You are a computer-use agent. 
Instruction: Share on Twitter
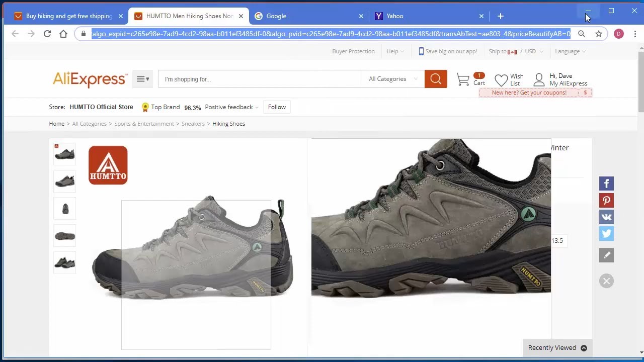pos(606,234)
